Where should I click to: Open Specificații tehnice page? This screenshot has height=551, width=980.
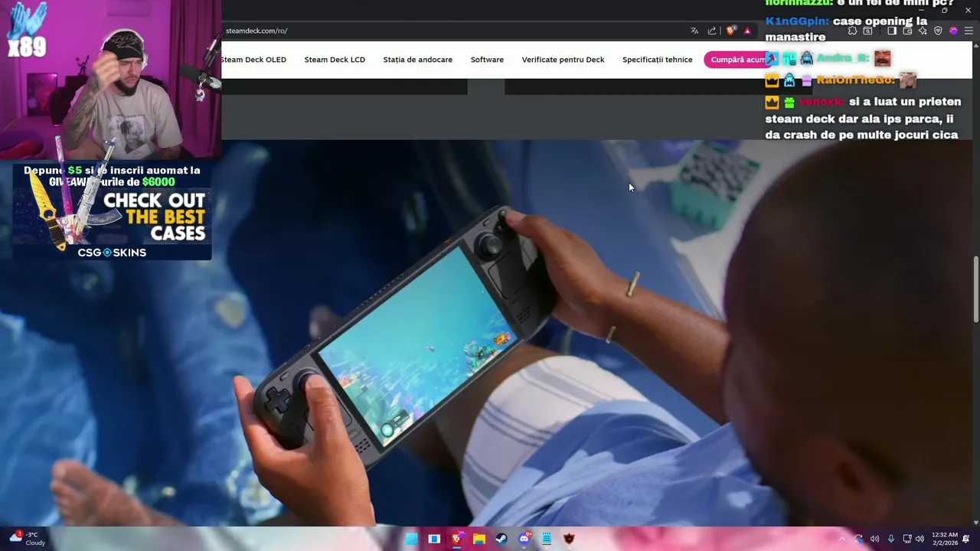657,60
